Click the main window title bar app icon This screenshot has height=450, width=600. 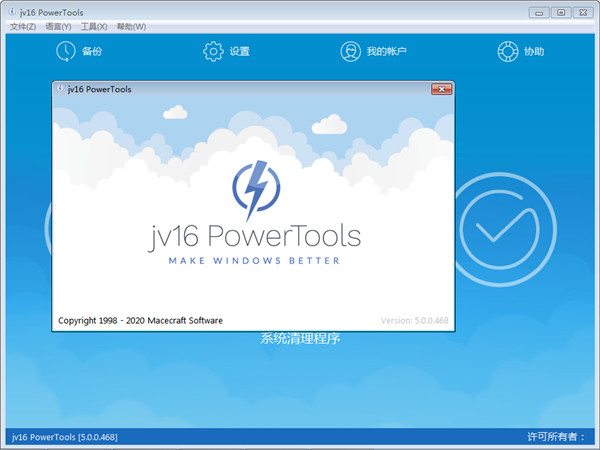11,11
